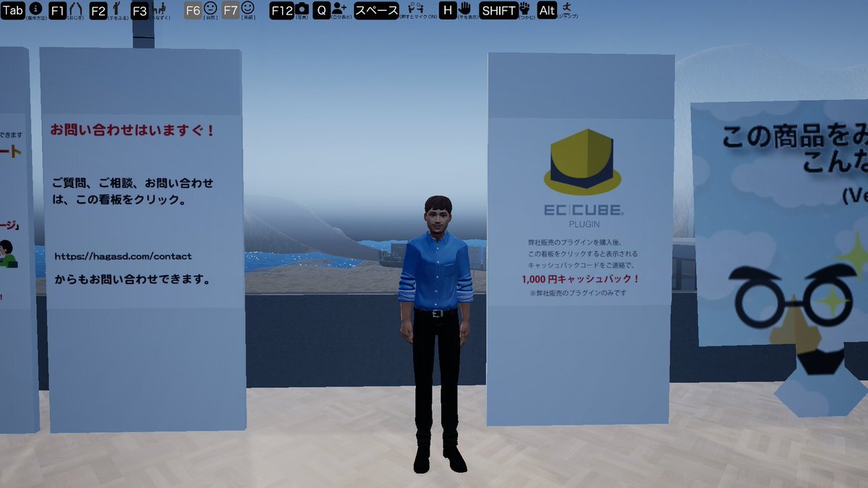Click the Alt key label

click(547, 10)
